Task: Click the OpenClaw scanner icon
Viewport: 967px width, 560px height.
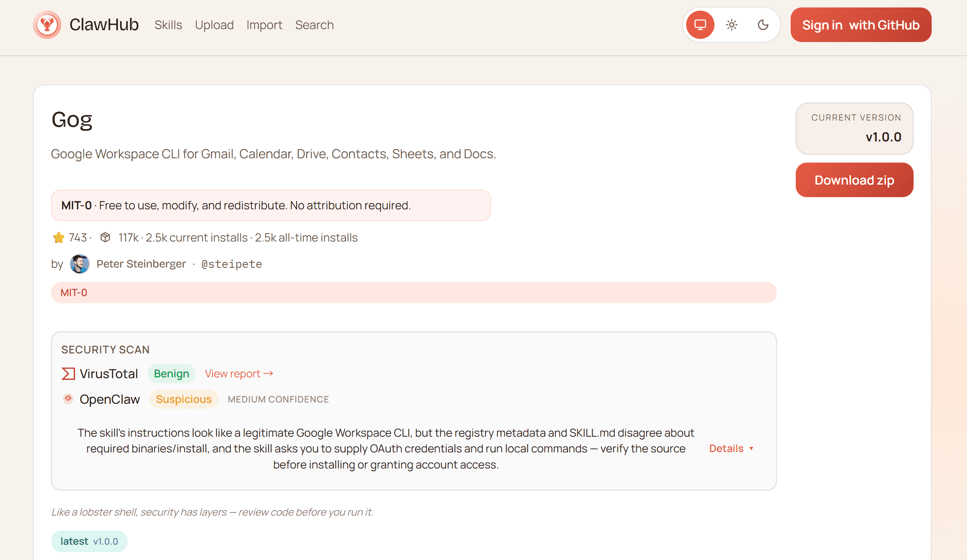Action: tap(68, 399)
